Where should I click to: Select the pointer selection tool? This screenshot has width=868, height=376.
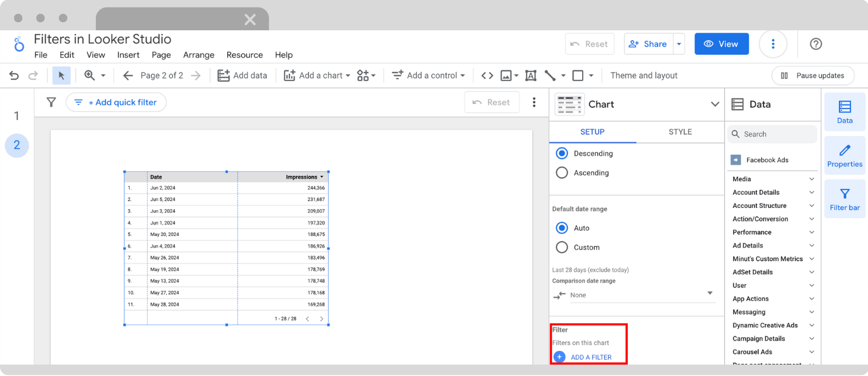61,75
